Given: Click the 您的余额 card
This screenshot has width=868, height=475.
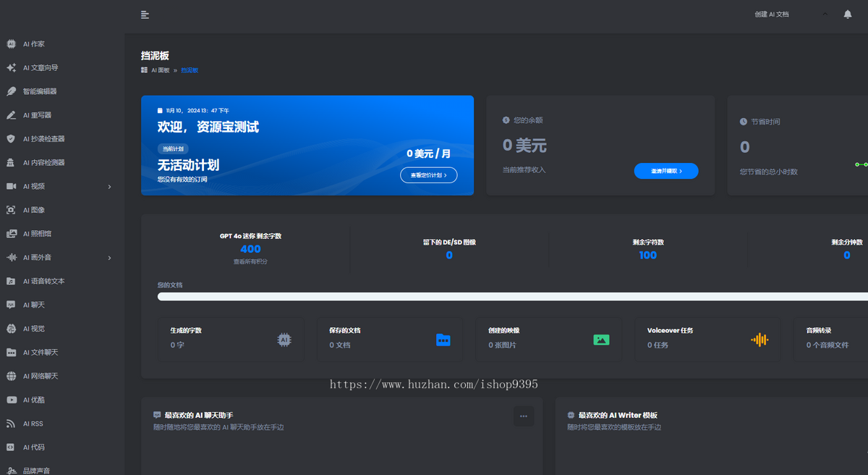Looking at the screenshot, I should coord(600,146).
